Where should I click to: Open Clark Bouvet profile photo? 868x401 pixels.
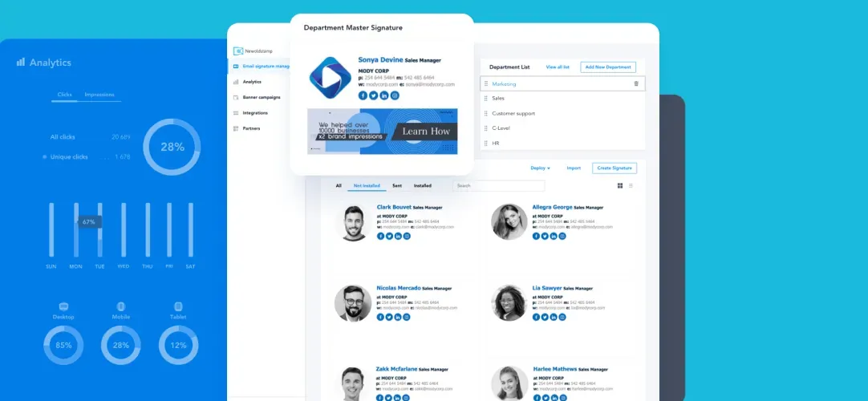(x=353, y=223)
